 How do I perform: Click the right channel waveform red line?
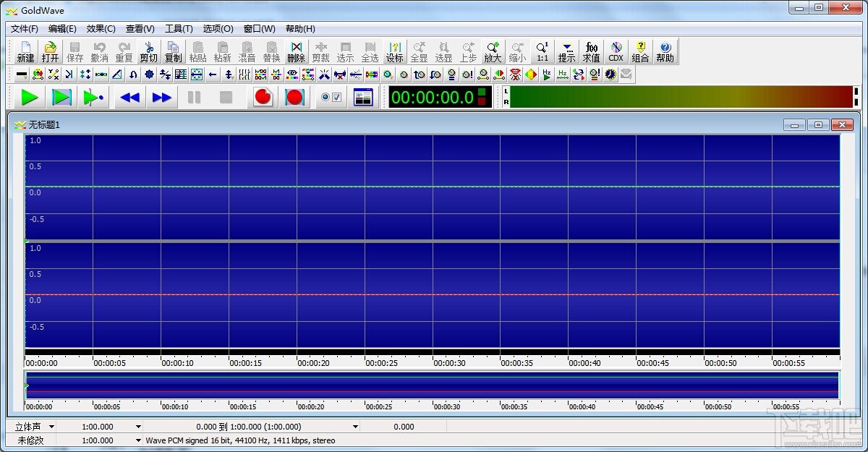click(433, 294)
